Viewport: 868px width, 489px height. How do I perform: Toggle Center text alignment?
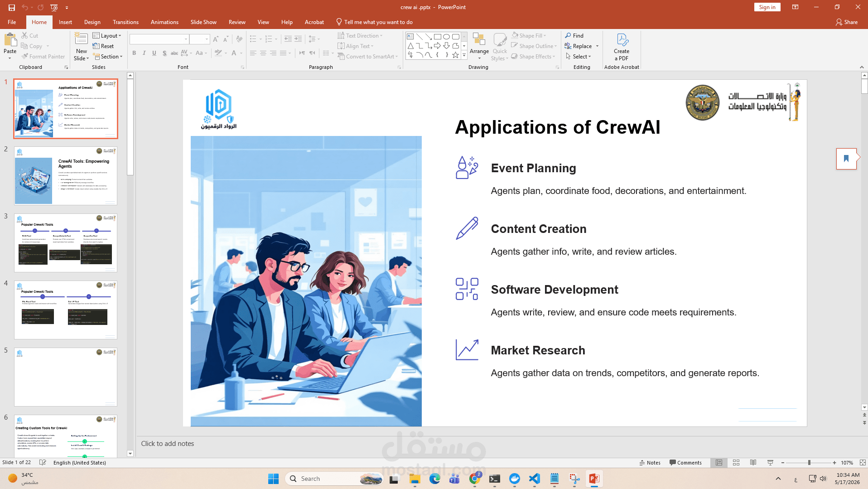(x=263, y=53)
